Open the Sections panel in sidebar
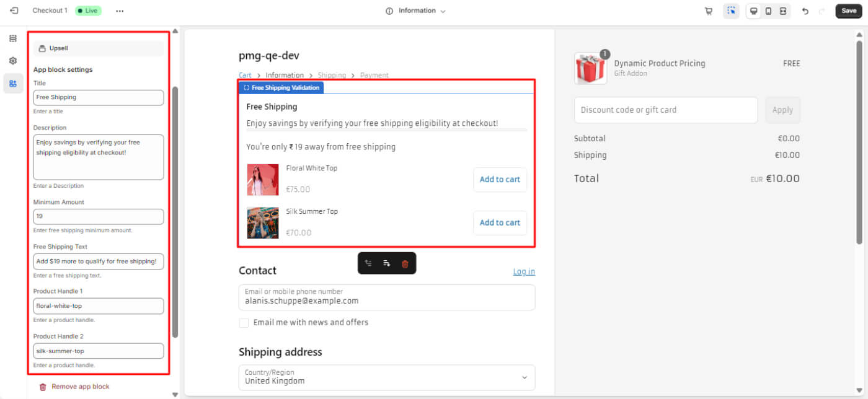 (13, 38)
